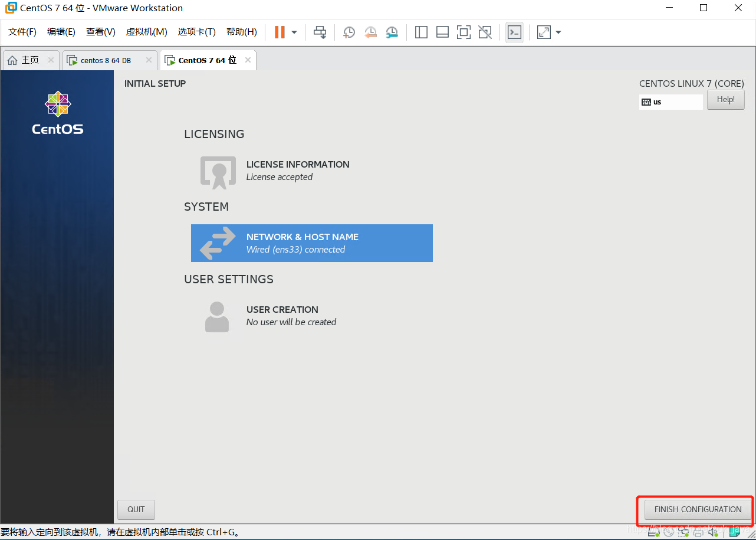Image resolution: width=756 pixels, height=540 pixels.
Task: Maximize the VMware Workstation window
Action: point(704,8)
